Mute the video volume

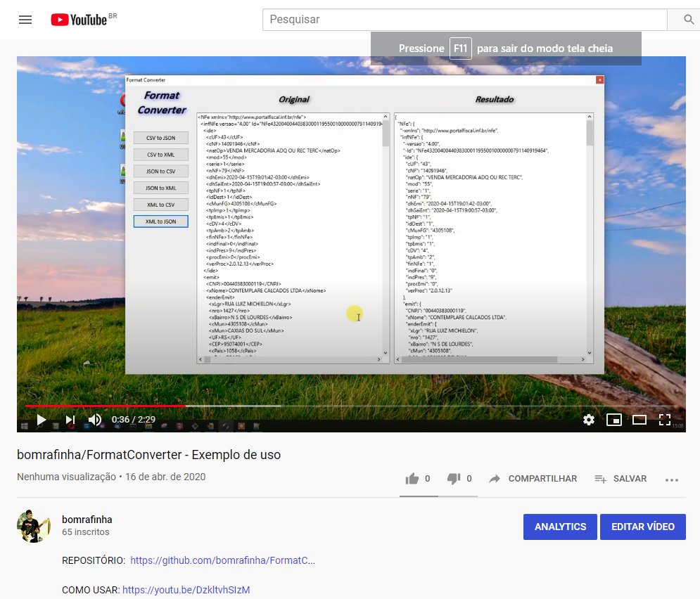[95, 420]
